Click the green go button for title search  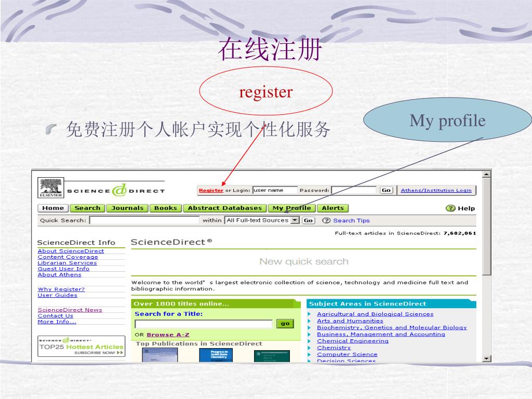tap(285, 324)
